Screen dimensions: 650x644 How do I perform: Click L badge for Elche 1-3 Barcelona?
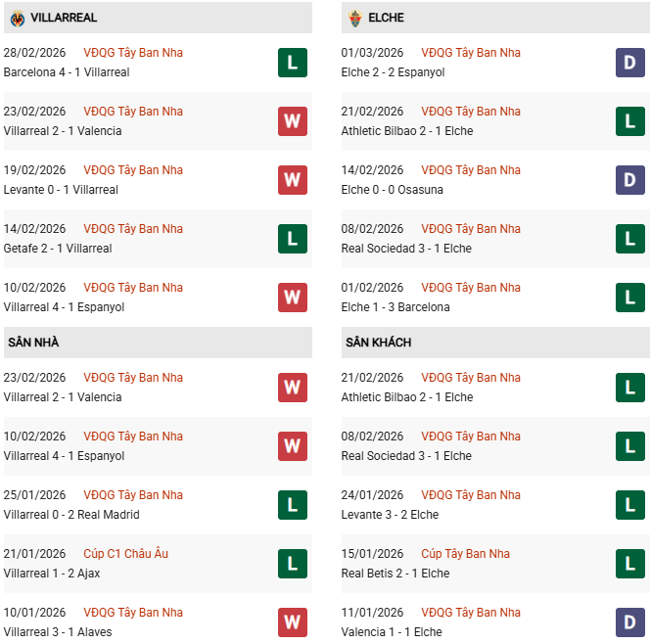click(629, 298)
